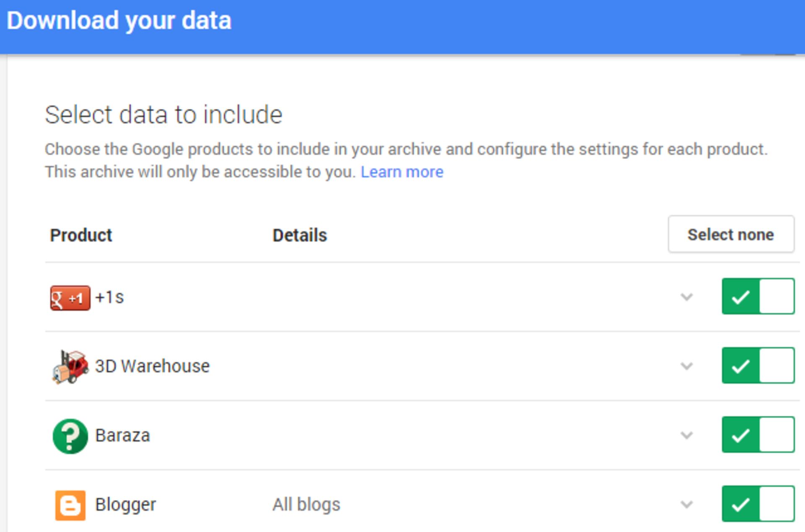This screenshot has height=532, width=805.
Task: Click the 3D Warehouse forklift icon
Action: [x=70, y=366]
